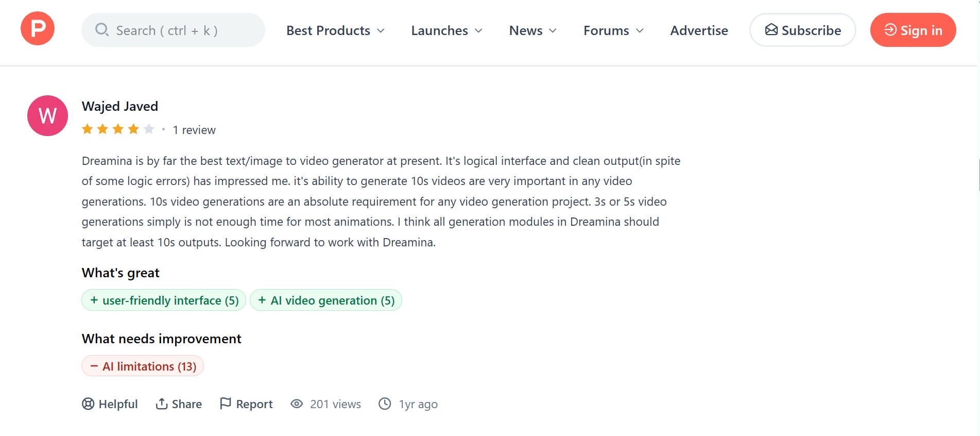Viewport: 980px width, 436px height.
Task: Click the envelope icon in Subscribe
Action: 771,30
